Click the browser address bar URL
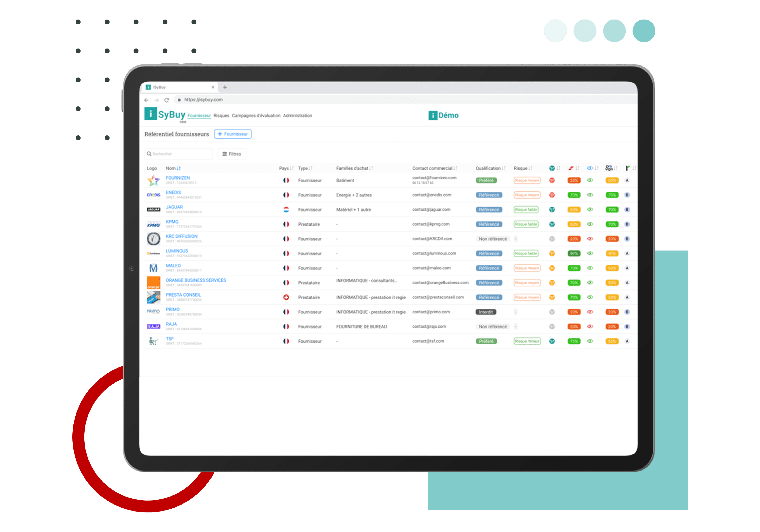This screenshot has height=532, width=760. point(203,100)
